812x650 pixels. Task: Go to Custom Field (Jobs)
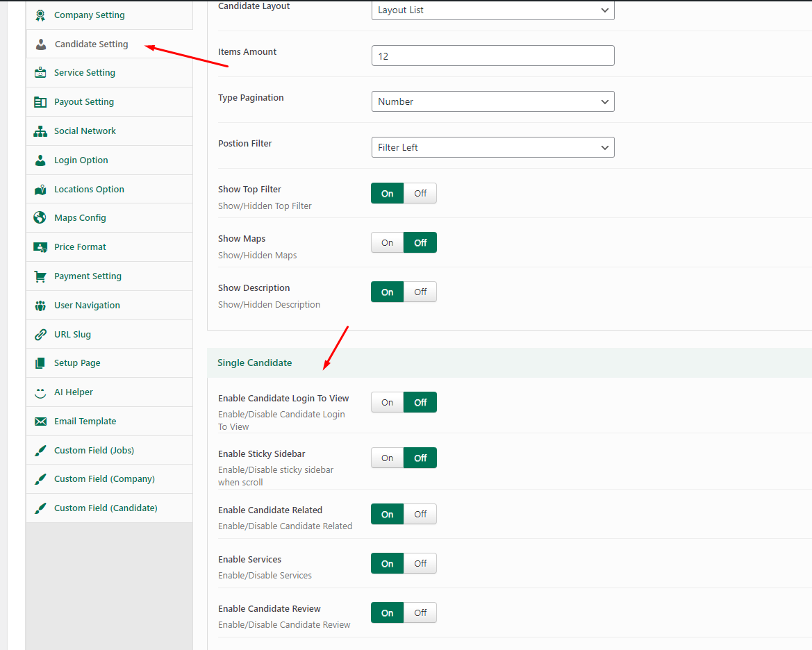click(x=94, y=450)
